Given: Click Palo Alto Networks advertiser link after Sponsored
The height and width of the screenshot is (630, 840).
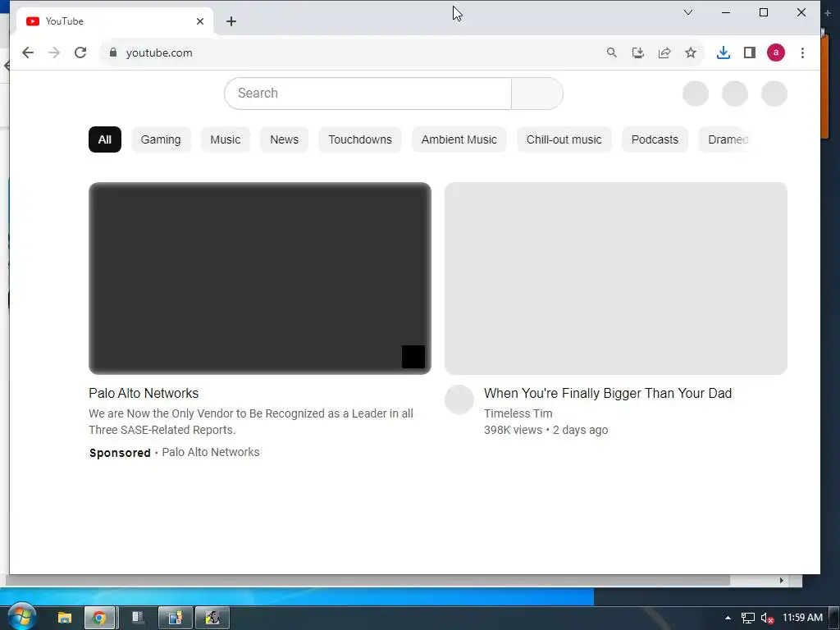Looking at the screenshot, I should click(x=211, y=452).
